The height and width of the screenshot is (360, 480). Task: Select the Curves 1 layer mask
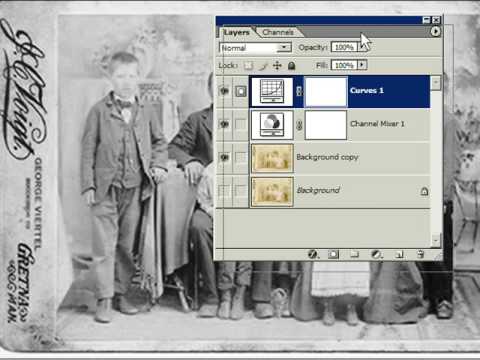(326, 92)
